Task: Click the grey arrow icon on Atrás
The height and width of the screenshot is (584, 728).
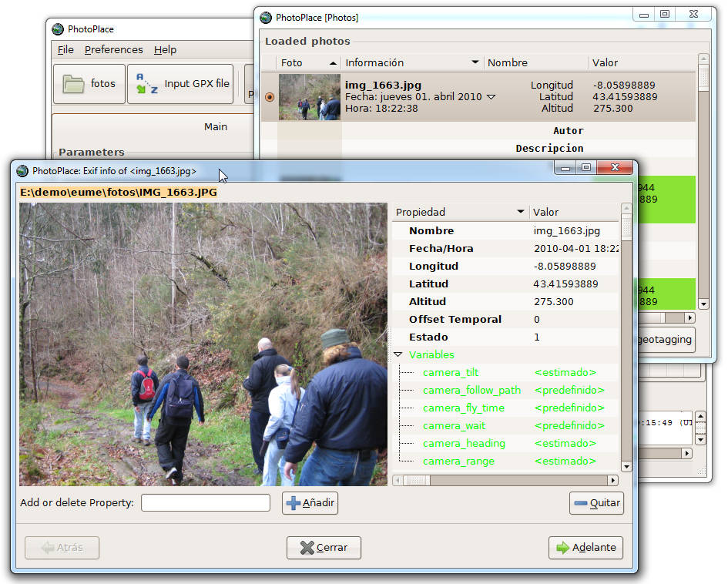Action: (47, 548)
